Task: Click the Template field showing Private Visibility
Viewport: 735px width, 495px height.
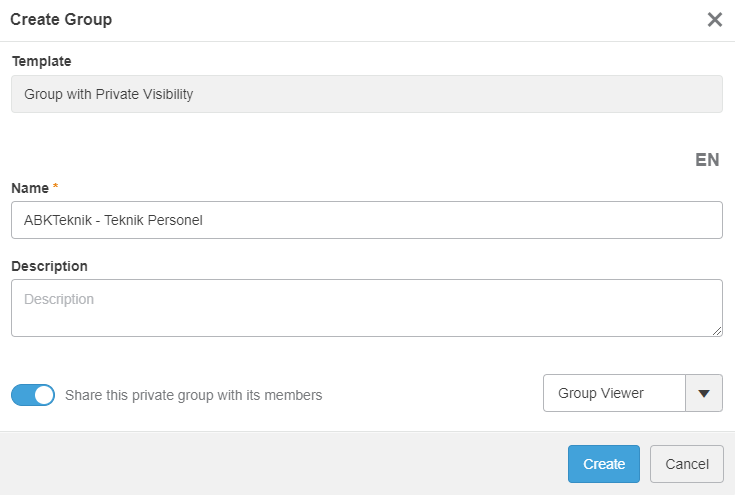Action: pos(366,95)
